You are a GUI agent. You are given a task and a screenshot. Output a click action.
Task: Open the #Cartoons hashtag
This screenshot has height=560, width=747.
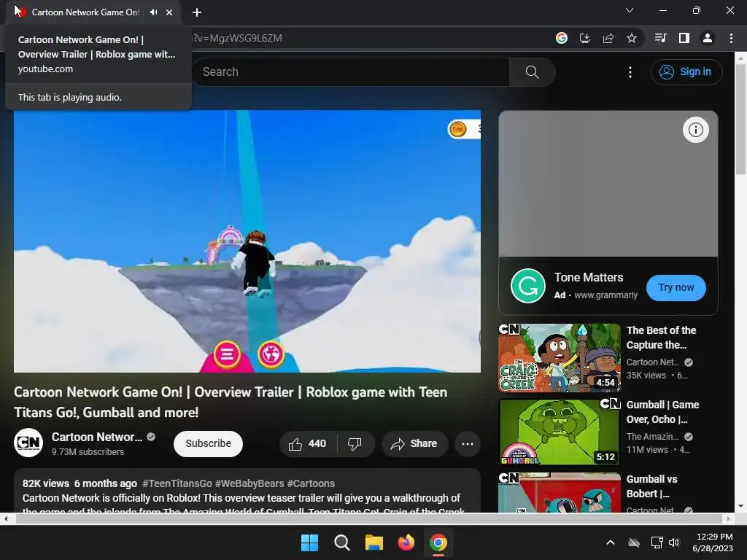tap(311, 483)
